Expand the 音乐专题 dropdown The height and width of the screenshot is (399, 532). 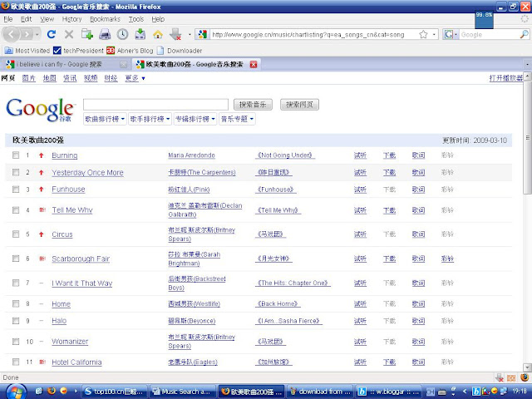click(x=237, y=119)
